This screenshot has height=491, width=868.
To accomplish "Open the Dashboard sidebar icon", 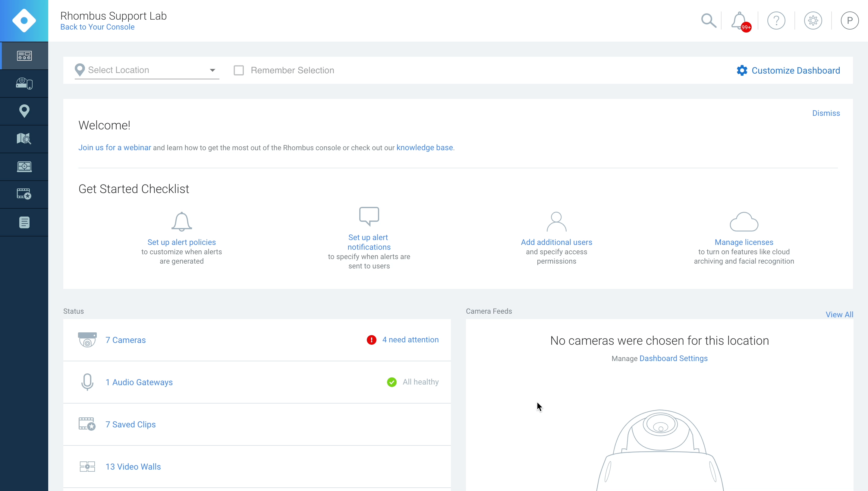I will coord(24,55).
